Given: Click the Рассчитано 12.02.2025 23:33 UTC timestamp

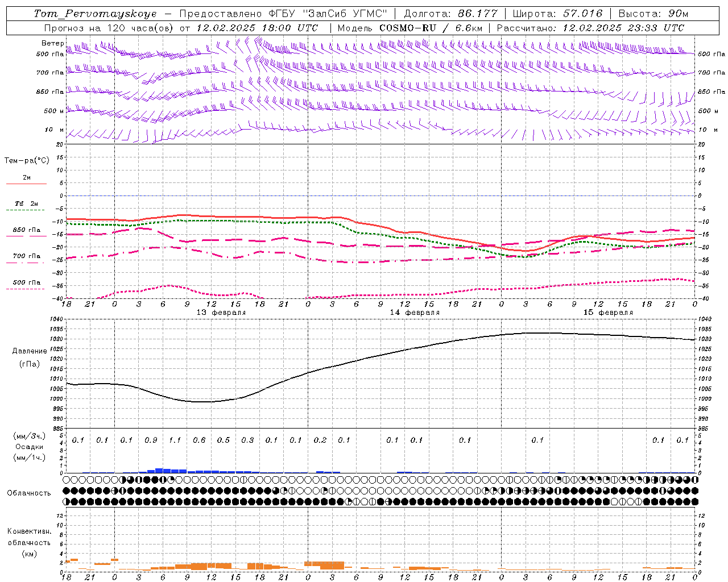Looking at the screenshot, I should (590, 28).
